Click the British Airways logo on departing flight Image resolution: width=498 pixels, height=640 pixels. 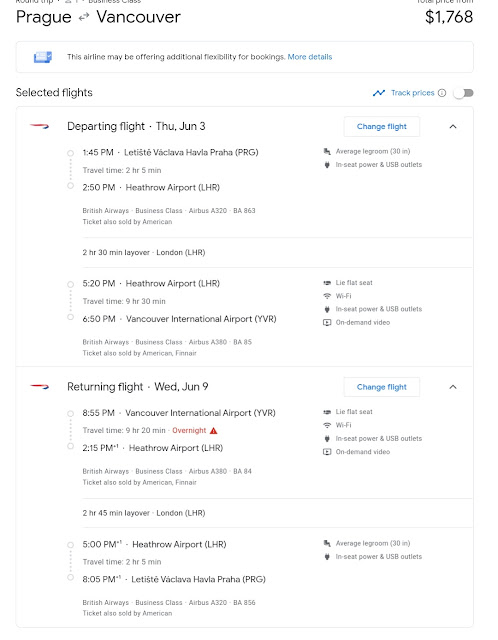[x=39, y=127]
